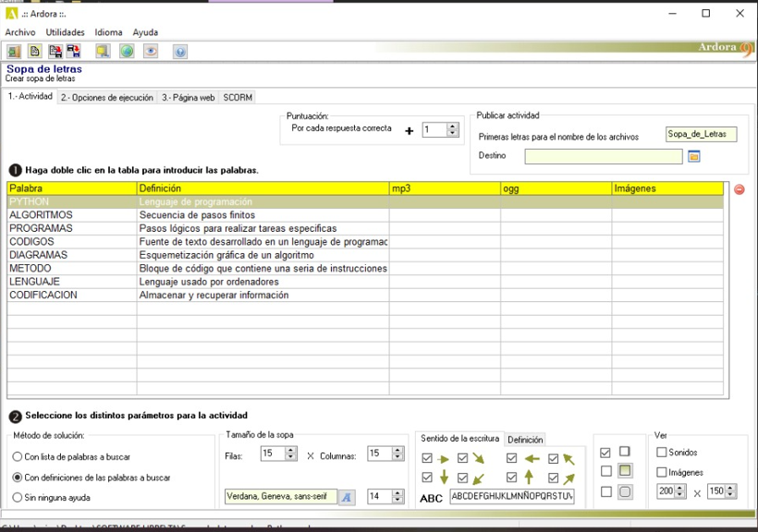Open the SCORM tab
Screen dimensions: 758x532
click(x=238, y=98)
